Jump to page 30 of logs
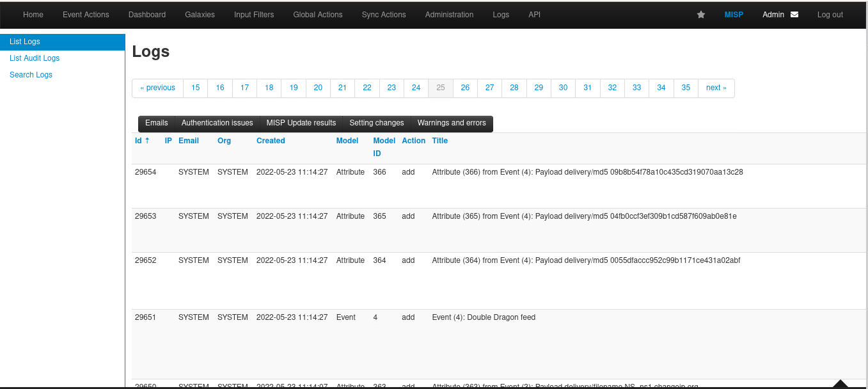Screen dimensions: 868x389 point(563,88)
